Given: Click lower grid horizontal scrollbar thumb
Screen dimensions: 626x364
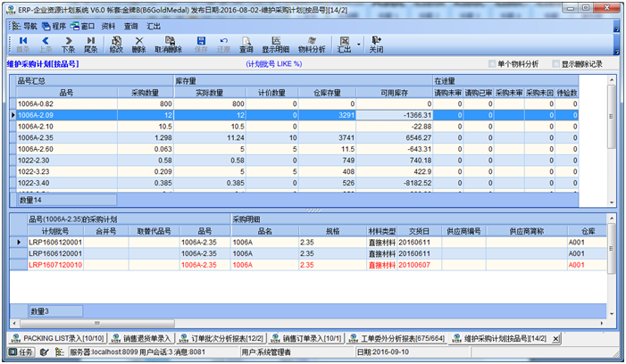Looking at the screenshot, I should click(x=97, y=323).
